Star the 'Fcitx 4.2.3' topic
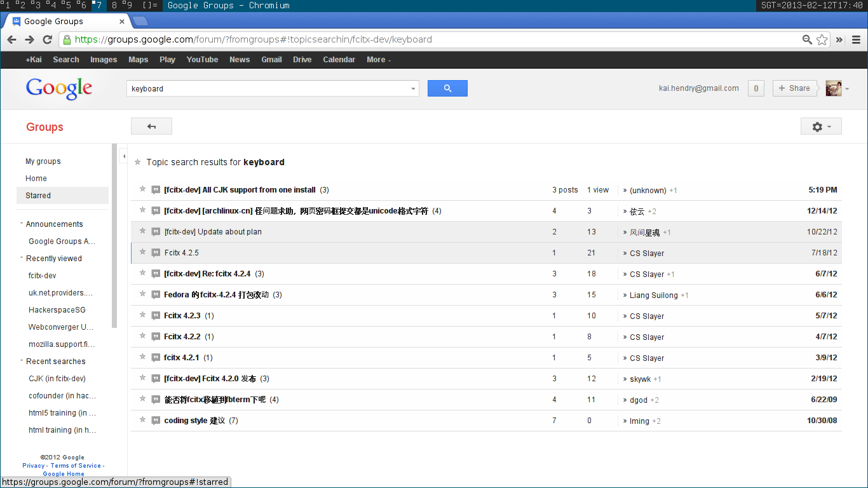The width and height of the screenshot is (868, 488). pos(142,315)
